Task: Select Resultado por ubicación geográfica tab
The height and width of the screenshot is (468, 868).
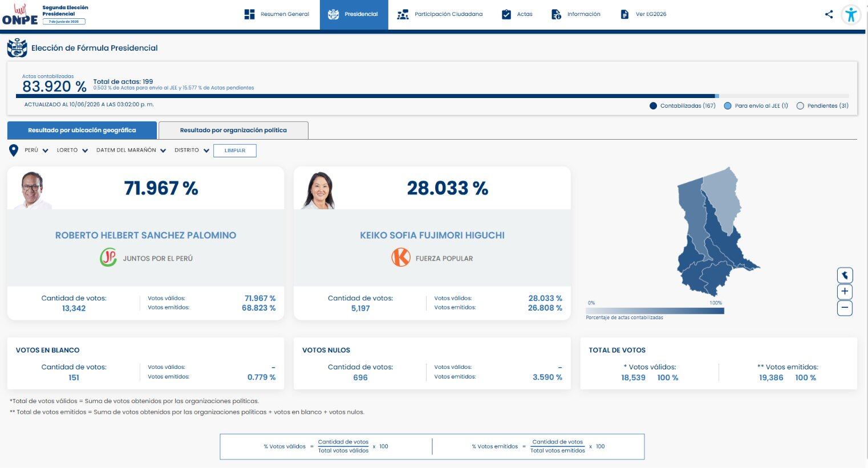Action: click(82, 130)
